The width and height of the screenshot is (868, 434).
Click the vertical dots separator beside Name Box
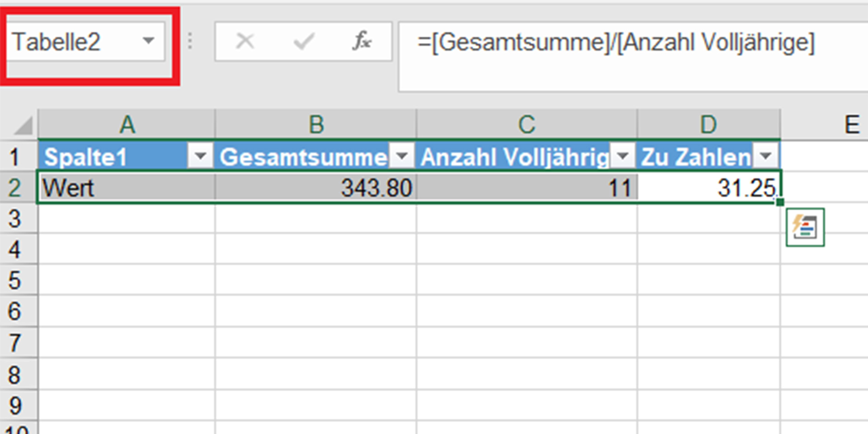tap(190, 41)
